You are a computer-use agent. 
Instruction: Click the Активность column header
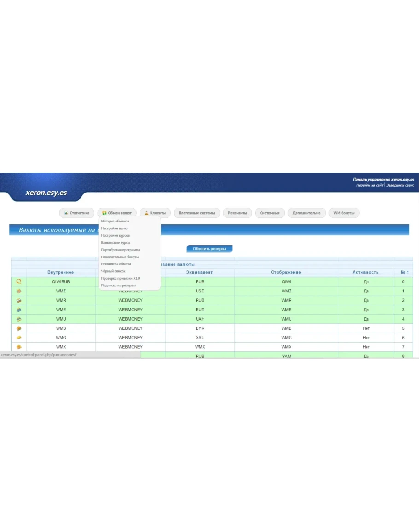366,272
